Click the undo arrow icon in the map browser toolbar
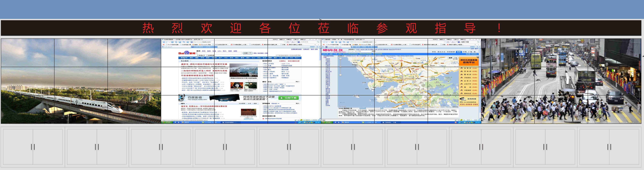 click(344, 42)
